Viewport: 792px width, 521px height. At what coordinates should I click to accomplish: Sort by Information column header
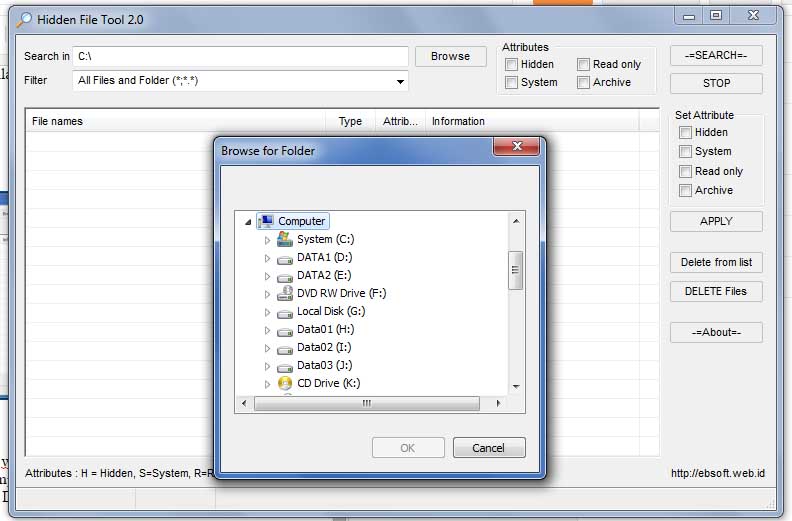pos(532,121)
